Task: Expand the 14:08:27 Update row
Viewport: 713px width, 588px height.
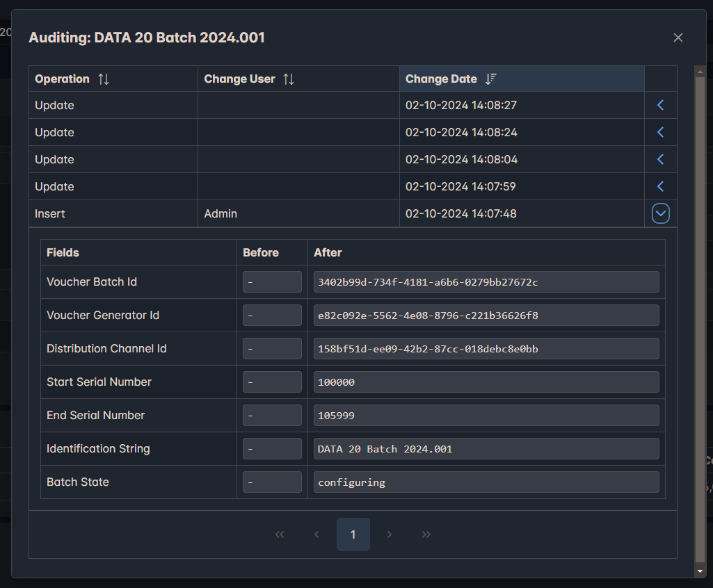Action: point(661,106)
